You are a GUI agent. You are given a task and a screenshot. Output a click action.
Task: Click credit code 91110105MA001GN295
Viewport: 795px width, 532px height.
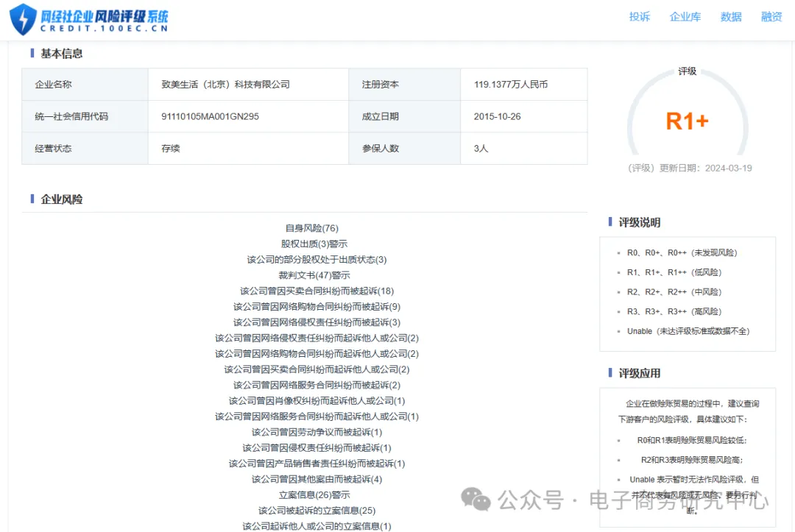click(210, 116)
